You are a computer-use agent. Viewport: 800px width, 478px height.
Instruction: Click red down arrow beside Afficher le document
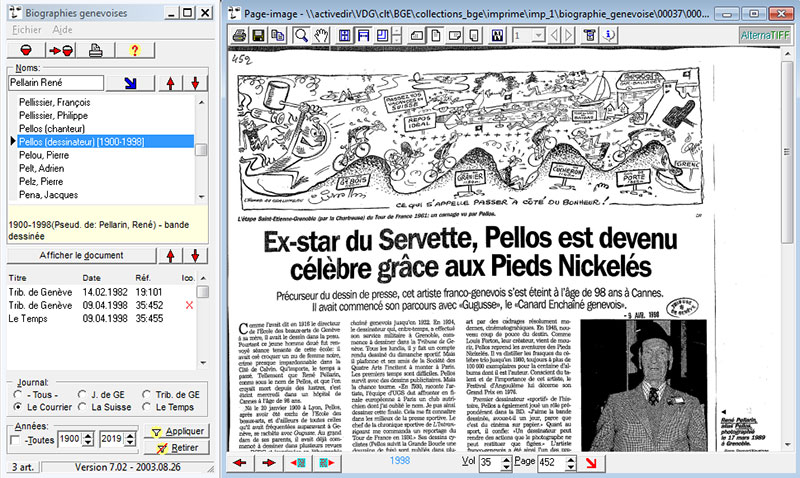click(x=195, y=255)
